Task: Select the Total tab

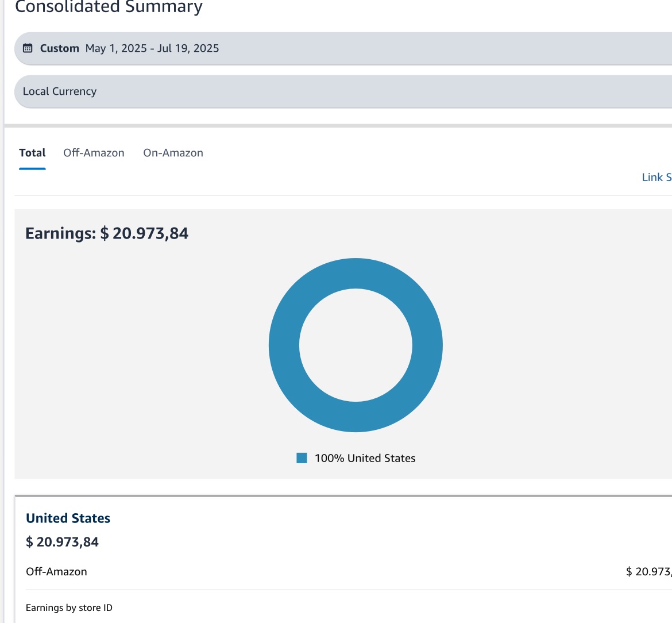Action: (x=32, y=153)
